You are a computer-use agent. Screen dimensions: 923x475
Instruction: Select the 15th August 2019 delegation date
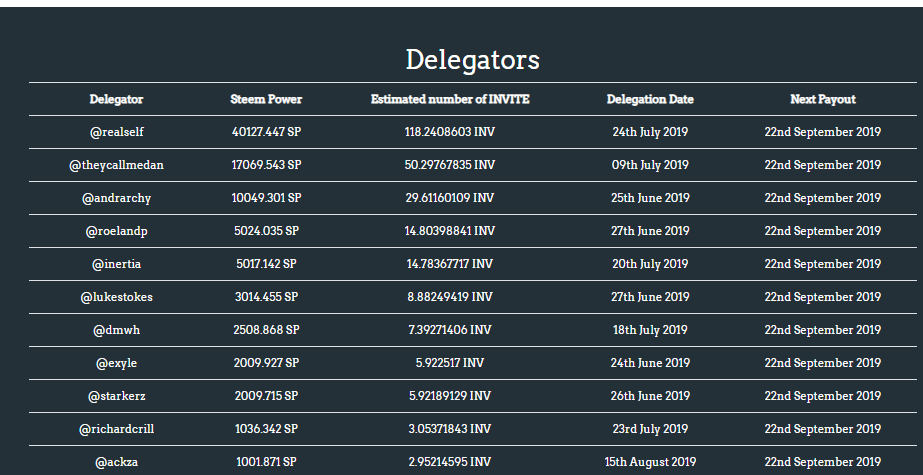pyautogui.click(x=650, y=462)
